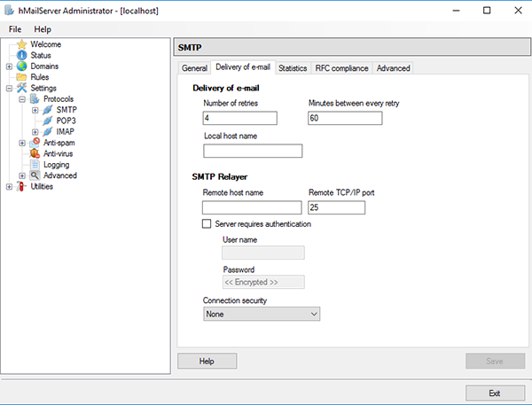Collapse the Protocols tree node

tap(22, 99)
